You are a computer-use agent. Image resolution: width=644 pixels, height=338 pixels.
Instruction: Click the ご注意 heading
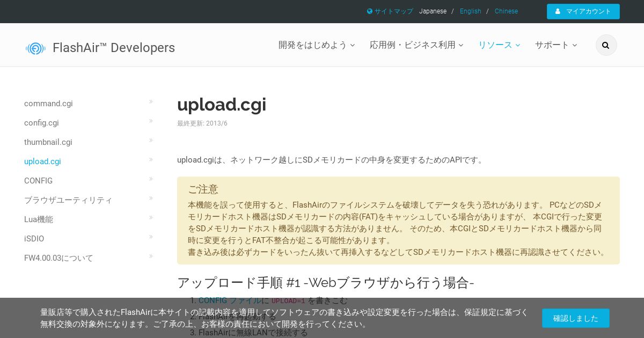[x=203, y=189]
